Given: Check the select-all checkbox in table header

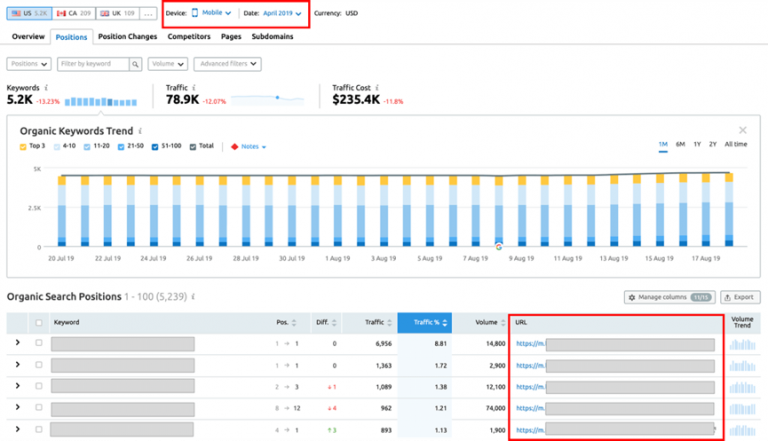Looking at the screenshot, I should [39, 322].
